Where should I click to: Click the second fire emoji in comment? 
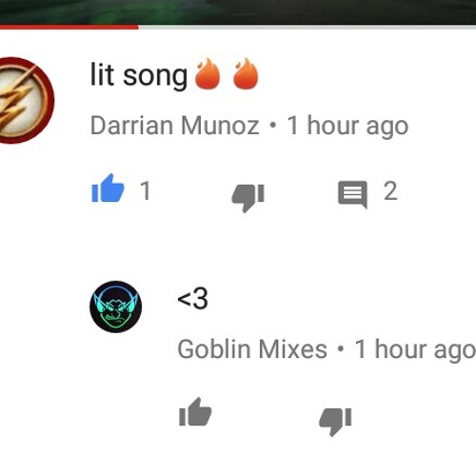pyautogui.click(x=246, y=73)
